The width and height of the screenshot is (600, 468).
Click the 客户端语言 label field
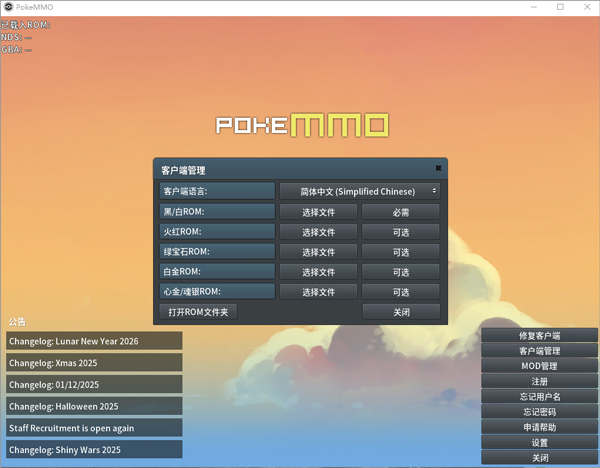coord(217,191)
